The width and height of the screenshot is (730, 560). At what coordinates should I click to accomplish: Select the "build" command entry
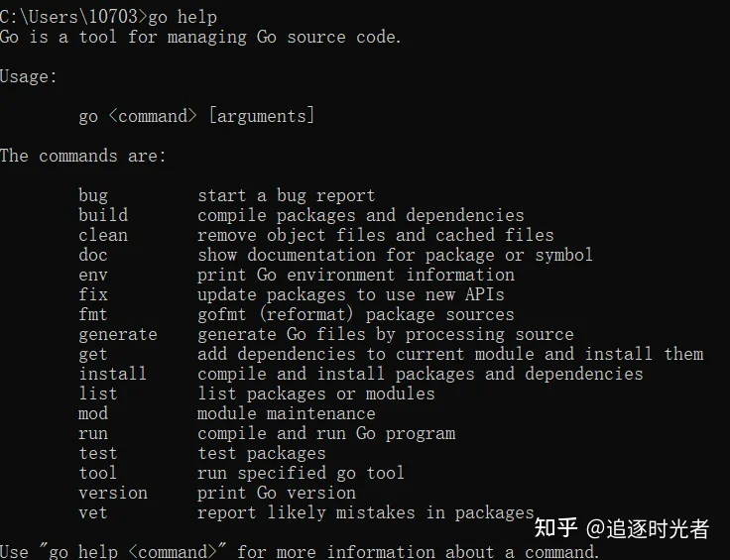tap(103, 215)
